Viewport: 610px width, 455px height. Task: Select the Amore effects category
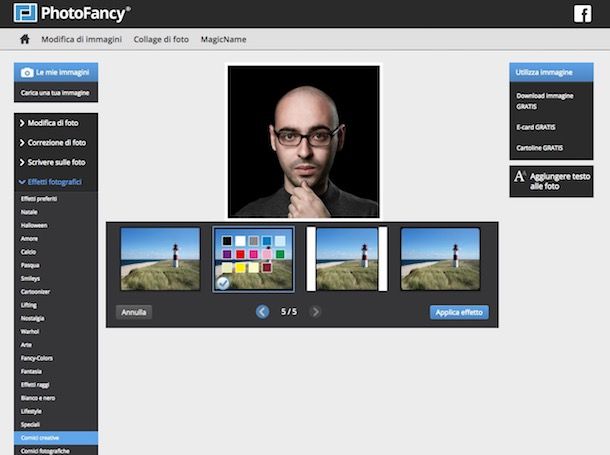point(29,238)
